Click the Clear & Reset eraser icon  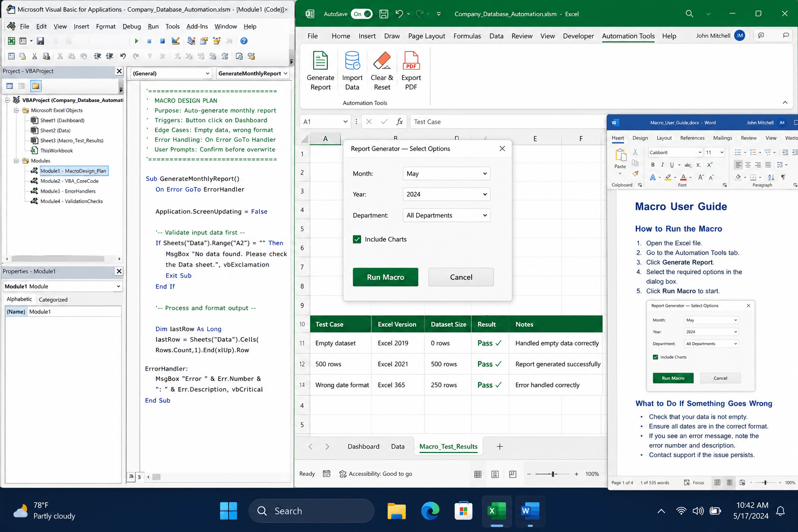382,61
